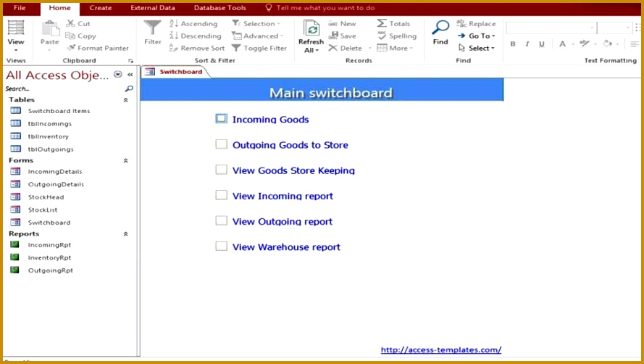Open Outgoing Goods to Store link
The width and height of the screenshot is (644, 364).
coord(290,145)
